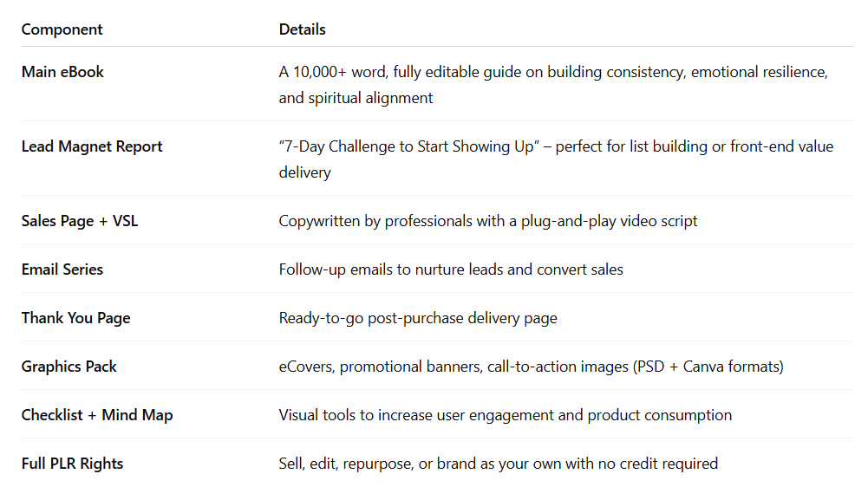Image resolution: width=868 pixels, height=487 pixels.
Task: Click the Component column header
Action: tap(62, 29)
